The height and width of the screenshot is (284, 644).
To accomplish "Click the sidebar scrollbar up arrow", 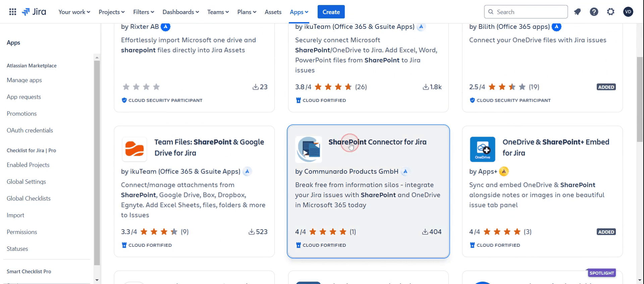I will (97, 57).
